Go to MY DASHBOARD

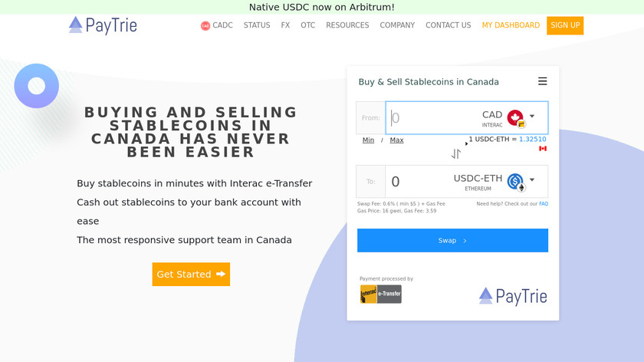(x=511, y=25)
